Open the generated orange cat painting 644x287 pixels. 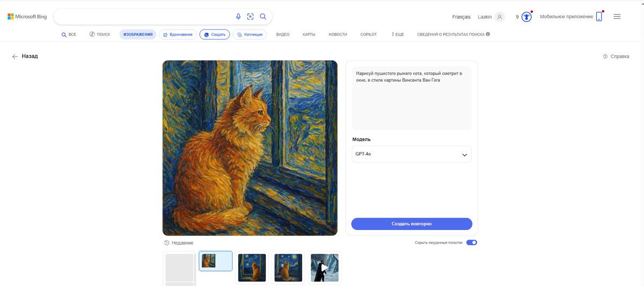[x=250, y=148]
